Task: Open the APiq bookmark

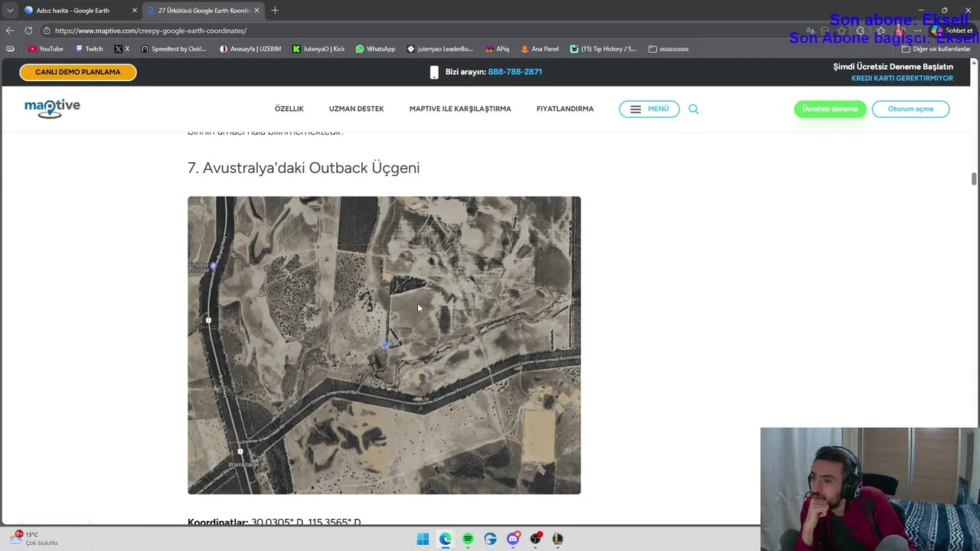Action: click(x=497, y=49)
